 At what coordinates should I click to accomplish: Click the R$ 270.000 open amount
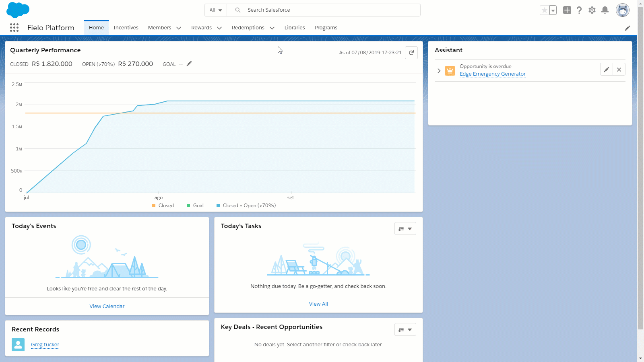pyautogui.click(x=136, y=64)
